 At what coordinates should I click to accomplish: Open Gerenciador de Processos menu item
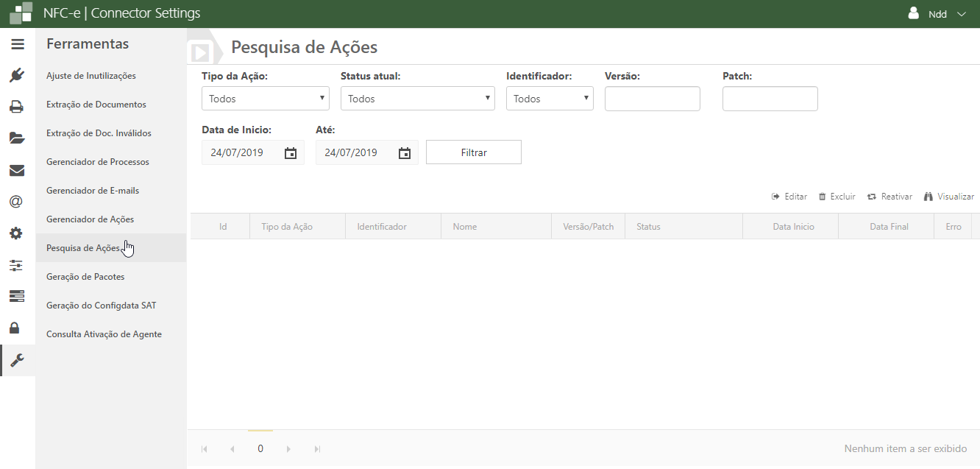pos(98,162)
